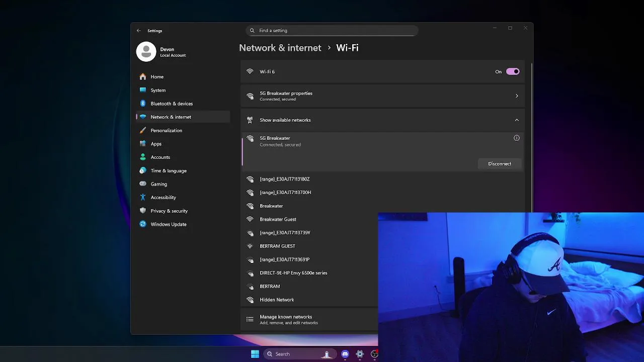Disconnect from 5G Breakwater
The height and width of the screenshot is (362, 644).
tap(500, 164)
